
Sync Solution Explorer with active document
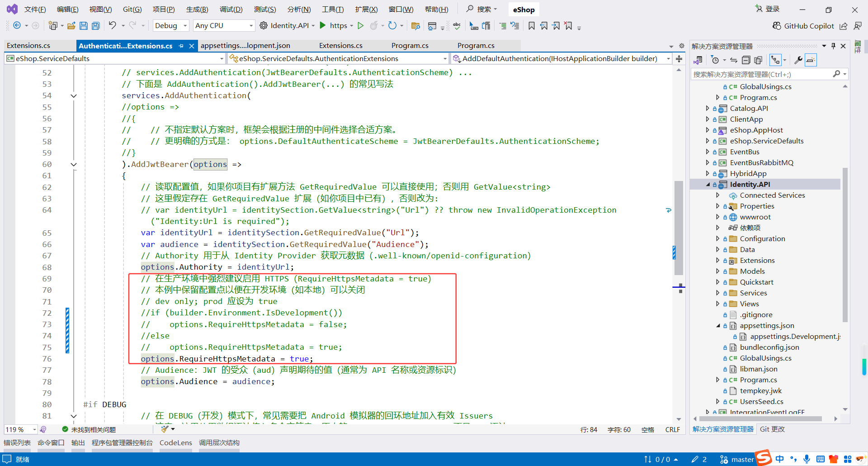734,60
